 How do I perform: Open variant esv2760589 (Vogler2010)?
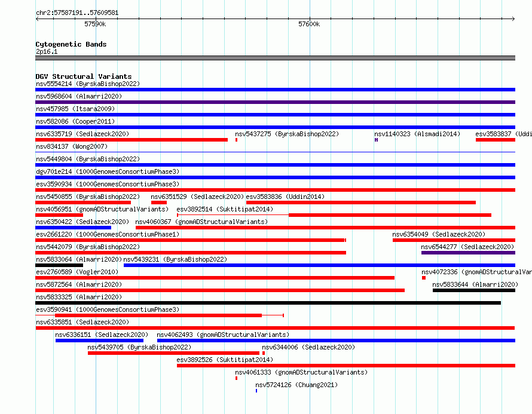point(77,272)
